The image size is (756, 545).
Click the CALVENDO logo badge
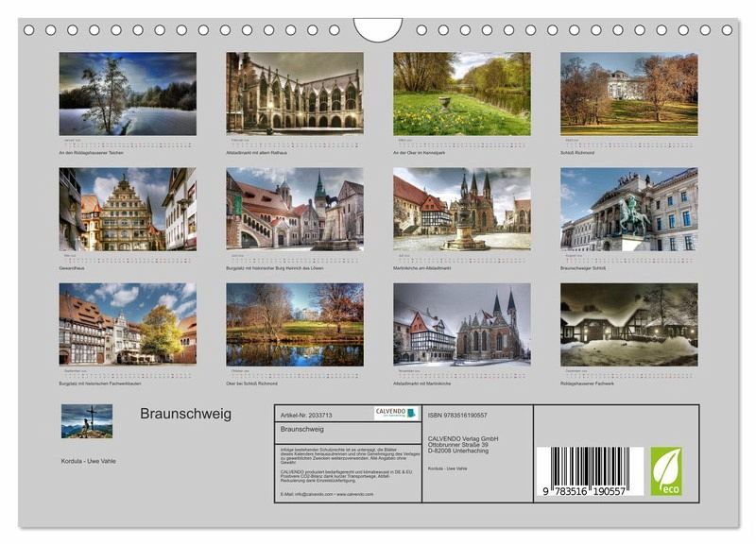tap(396, 413)
